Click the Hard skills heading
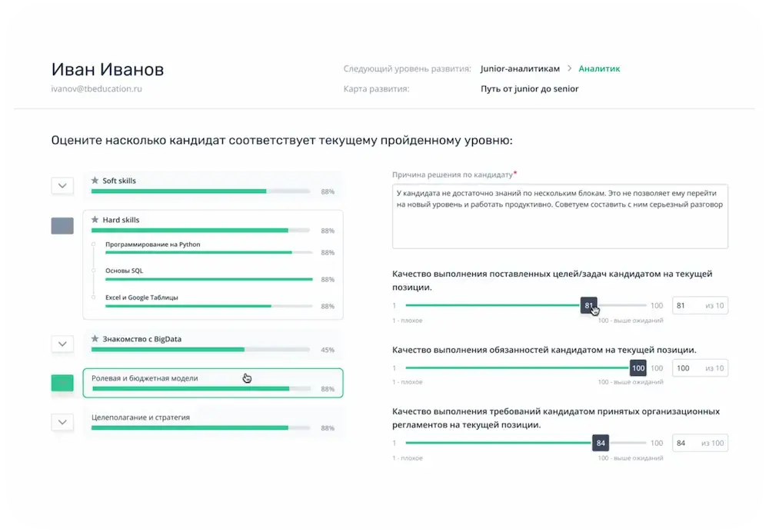769x532 pixels. point(121,220)
